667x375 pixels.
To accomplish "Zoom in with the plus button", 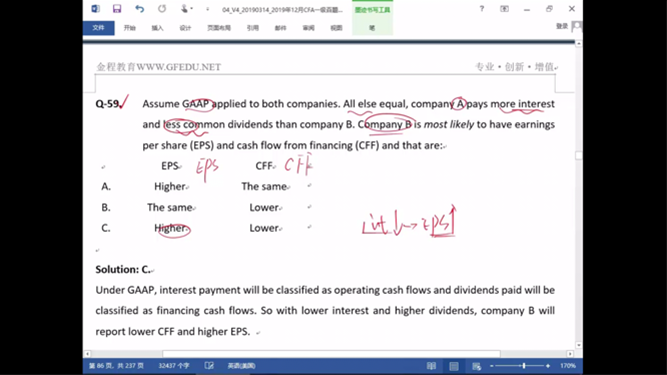I will pyautogui.click(x=547, y=366).
